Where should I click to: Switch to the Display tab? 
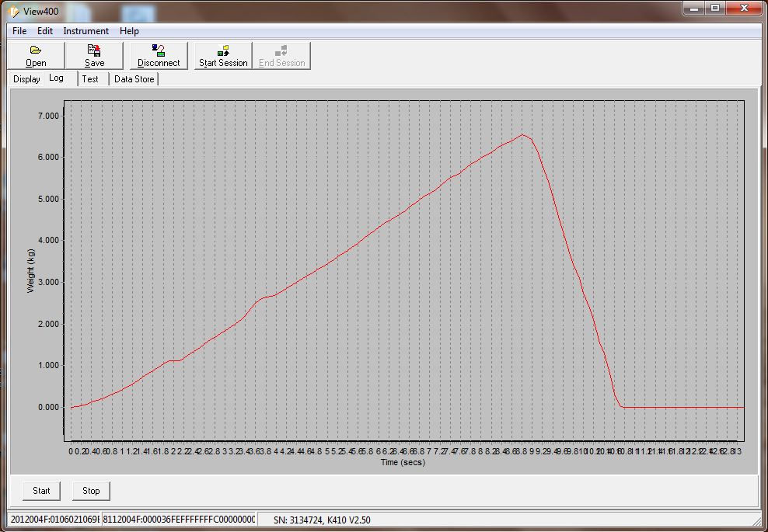click(x=26, y=78)
